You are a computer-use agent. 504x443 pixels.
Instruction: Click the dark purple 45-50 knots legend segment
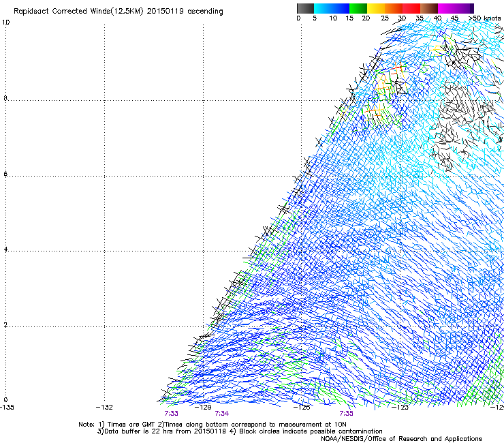pos(464,8)
